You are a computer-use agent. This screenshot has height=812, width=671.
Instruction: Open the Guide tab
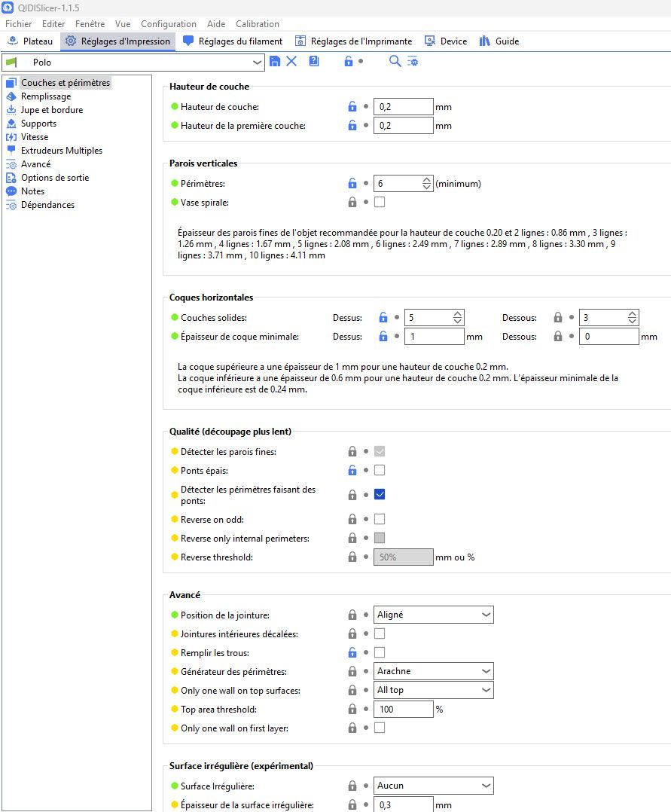pos(499,41)
